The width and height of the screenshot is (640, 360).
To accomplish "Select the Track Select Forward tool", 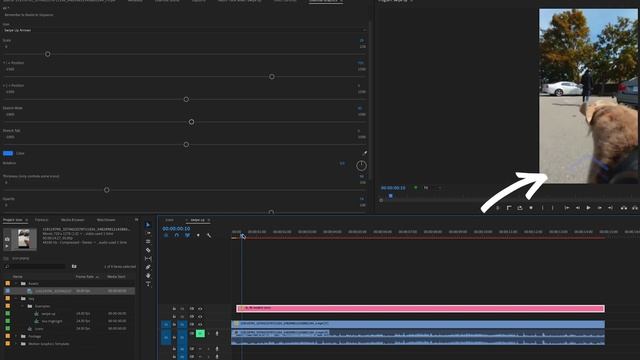I will pyautogui.click(x=148, y=233).
